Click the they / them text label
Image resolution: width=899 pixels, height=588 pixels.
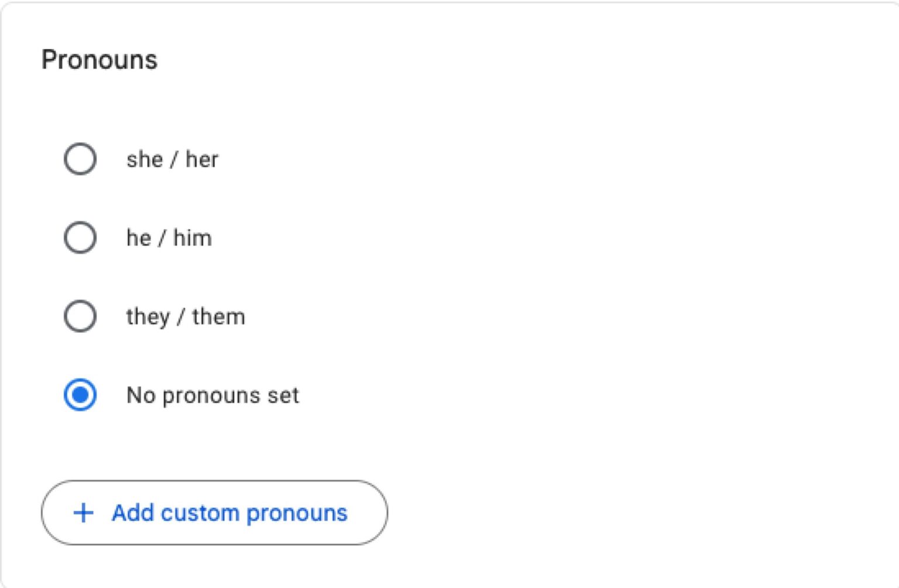(185, 316)
